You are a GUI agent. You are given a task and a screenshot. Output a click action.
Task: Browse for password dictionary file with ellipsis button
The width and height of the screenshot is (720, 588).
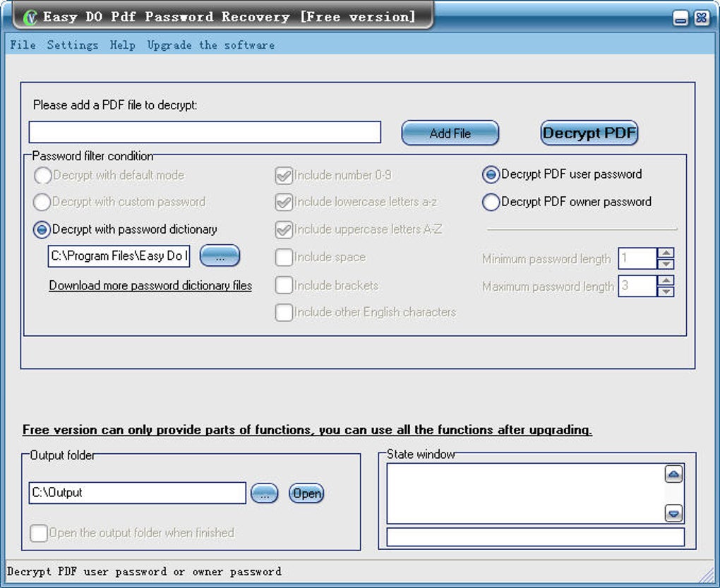point(220,256)
